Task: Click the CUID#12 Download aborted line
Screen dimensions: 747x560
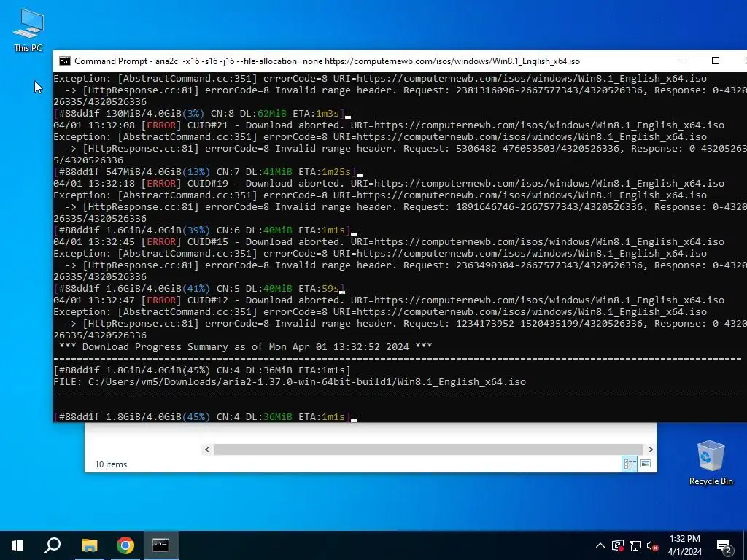Action: [389, 300]
